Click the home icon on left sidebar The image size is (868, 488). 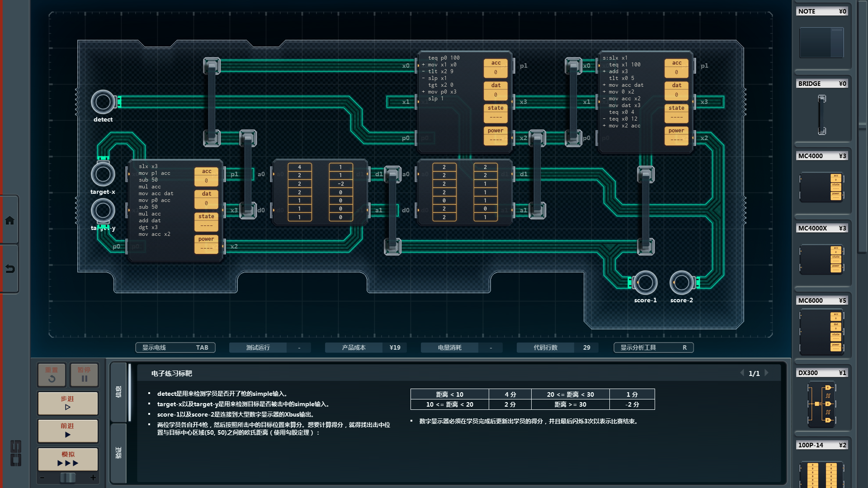click(x=9, y=221)
